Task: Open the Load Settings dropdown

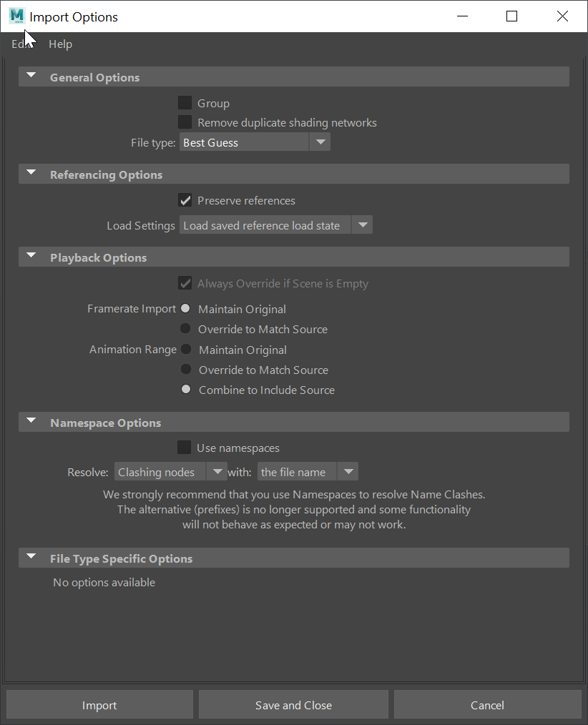Action: coord(363,225)
